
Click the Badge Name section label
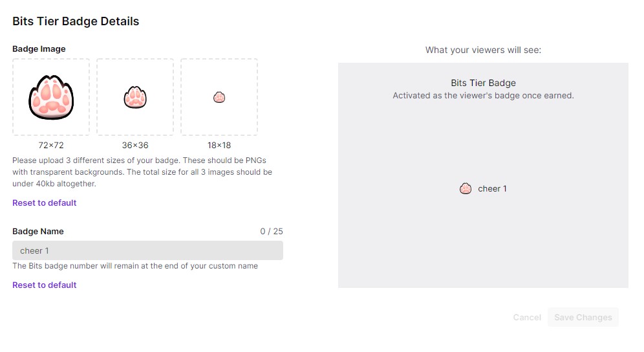click(38, 232)
